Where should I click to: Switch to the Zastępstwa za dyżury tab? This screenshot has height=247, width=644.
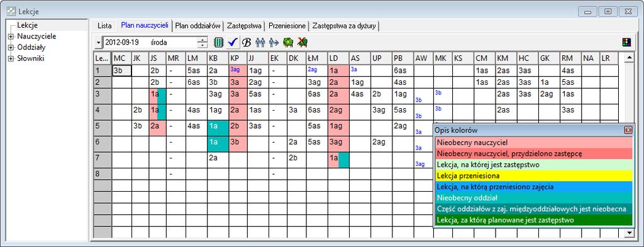pos(344,25)
